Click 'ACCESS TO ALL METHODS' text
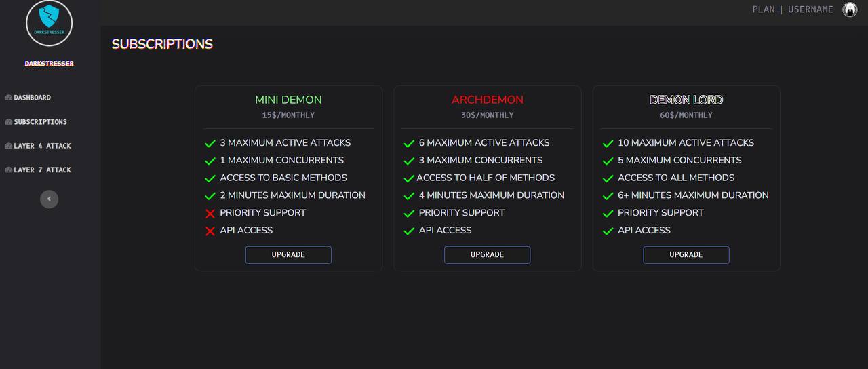868x369 pixels. click(676, 178)
